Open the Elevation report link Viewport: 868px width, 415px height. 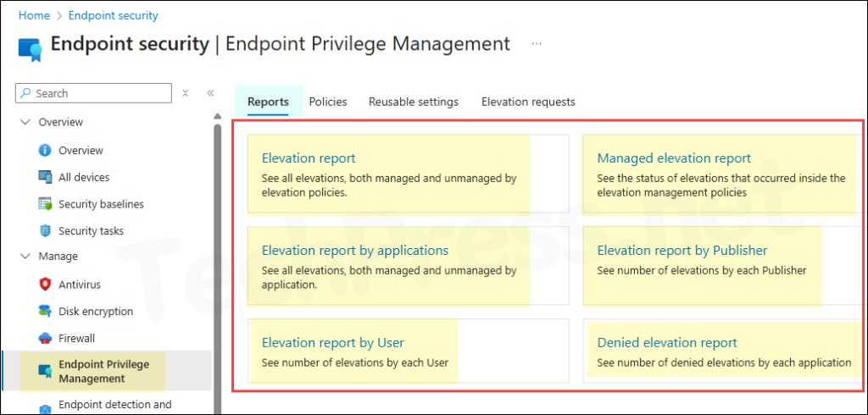(x=309, y=158)
